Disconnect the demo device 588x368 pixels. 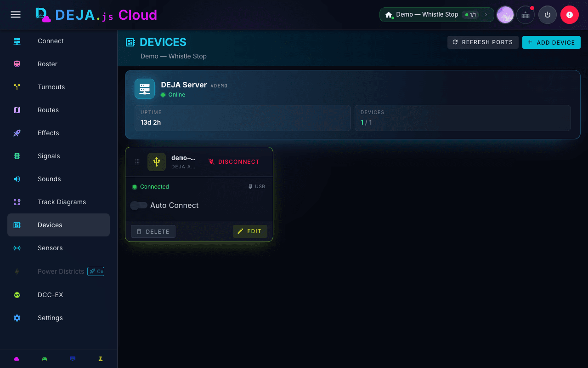tap(234, 162)
